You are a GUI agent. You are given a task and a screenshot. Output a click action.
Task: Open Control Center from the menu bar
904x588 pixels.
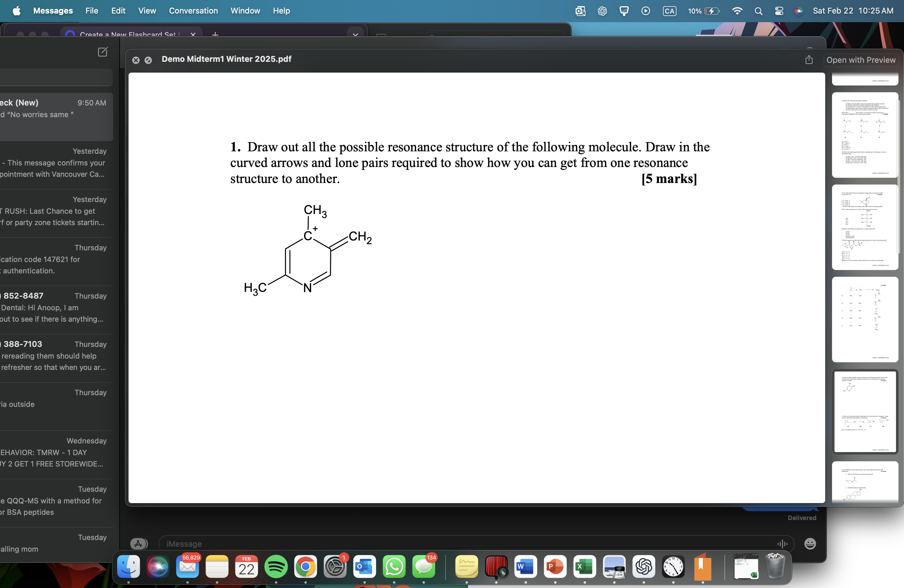(779, 11)
